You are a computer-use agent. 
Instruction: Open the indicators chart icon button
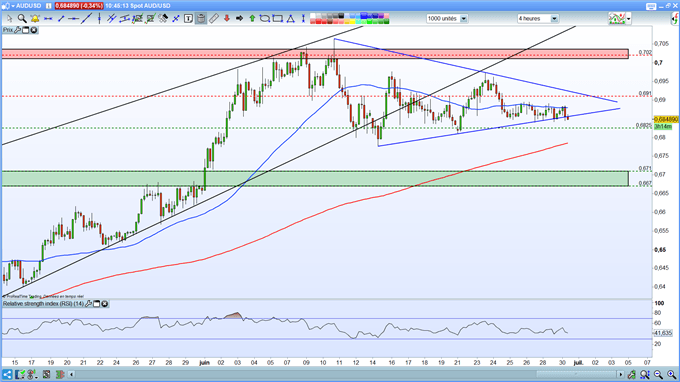point(617,19)
